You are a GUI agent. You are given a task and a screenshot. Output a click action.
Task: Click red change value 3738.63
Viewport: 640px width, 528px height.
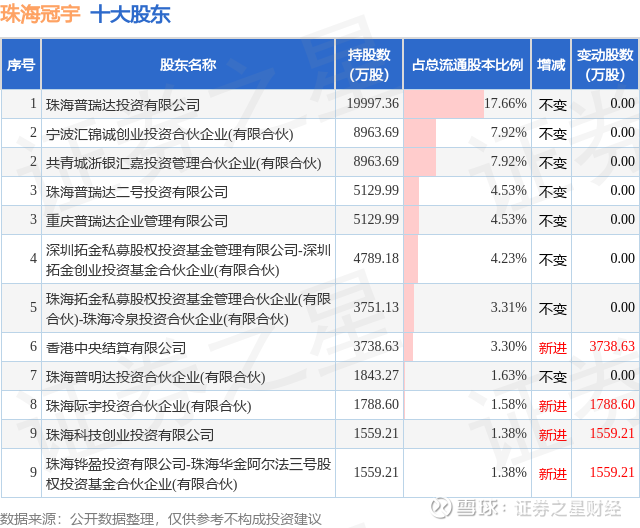pyautogui.click(x=612, y=346)
